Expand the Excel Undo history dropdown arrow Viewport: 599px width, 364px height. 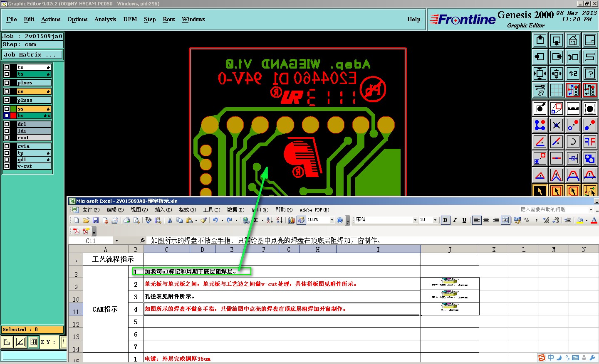click(222, 221)
